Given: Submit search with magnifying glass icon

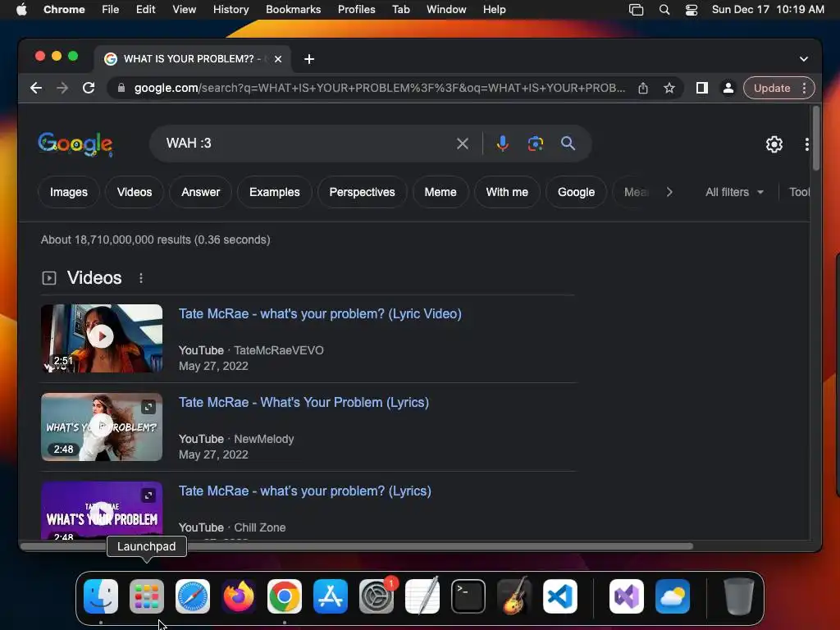Looking at the screenshot, I should coord(568,144).
